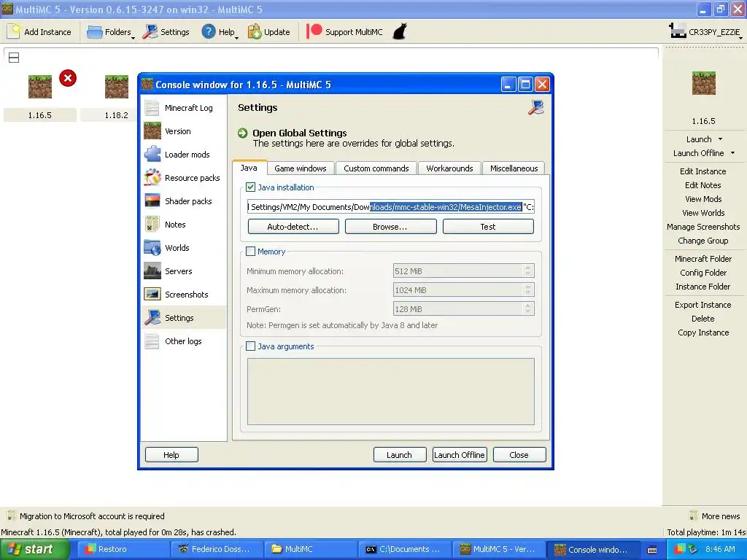Switch to C:\Documents command prompt taskbar item
Viewport: 747px width, 560px height.
click(405, 549)
